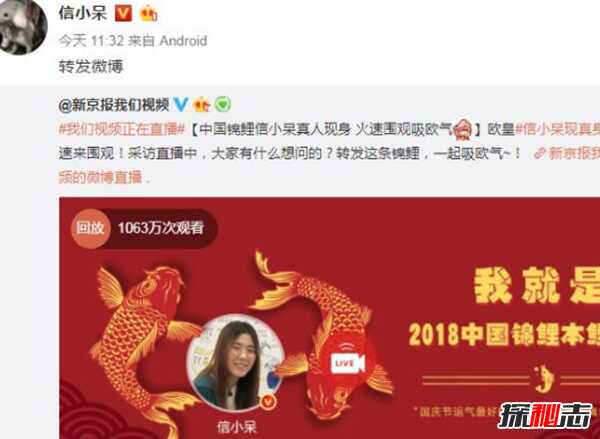Open hashtag #我们视频正在直播#
This screenshot has width=600, height=439.
[x=122, y=129]
